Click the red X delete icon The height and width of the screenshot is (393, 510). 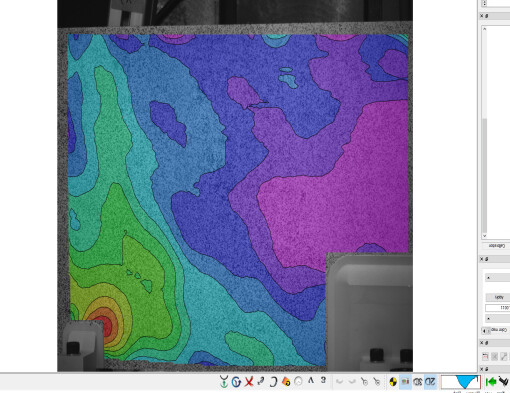point(249,382)
